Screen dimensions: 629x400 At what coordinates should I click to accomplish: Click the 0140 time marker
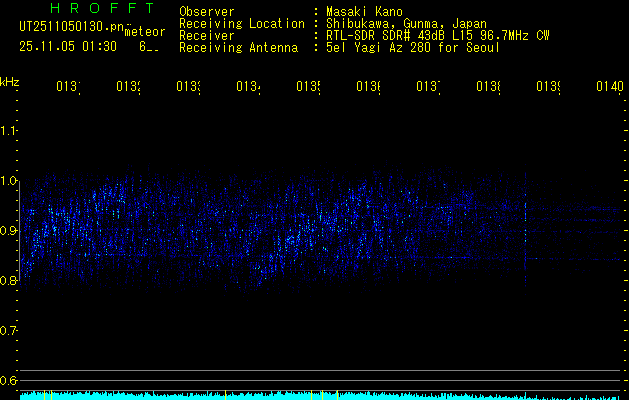pyautogui.click(x=609, y=87)
